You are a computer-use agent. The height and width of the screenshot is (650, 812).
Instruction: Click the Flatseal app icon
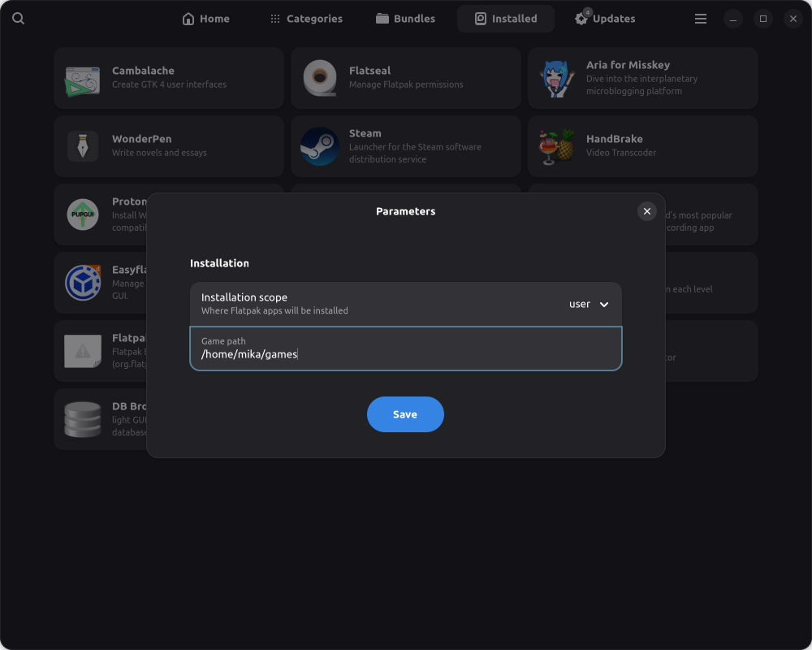pyautogui.click(x=319, y=78)
